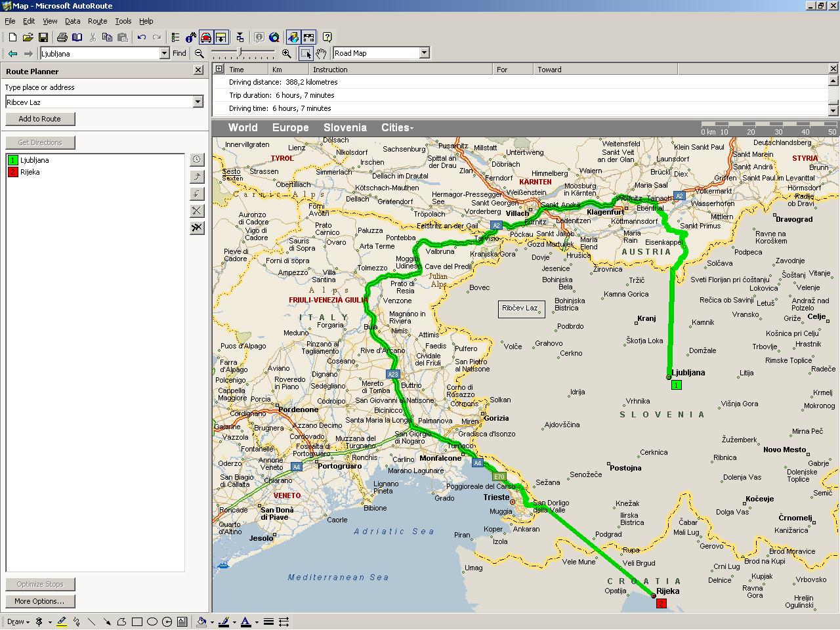Toggle the Directions pane button
The width and height of the screenshot is (840, 630).
[221, 37]
